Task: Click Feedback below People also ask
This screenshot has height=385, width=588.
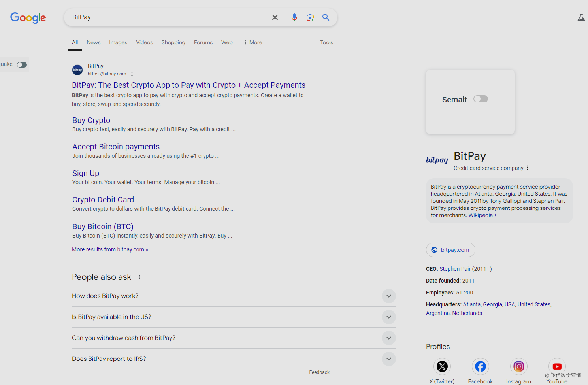Action: (319, 372)
